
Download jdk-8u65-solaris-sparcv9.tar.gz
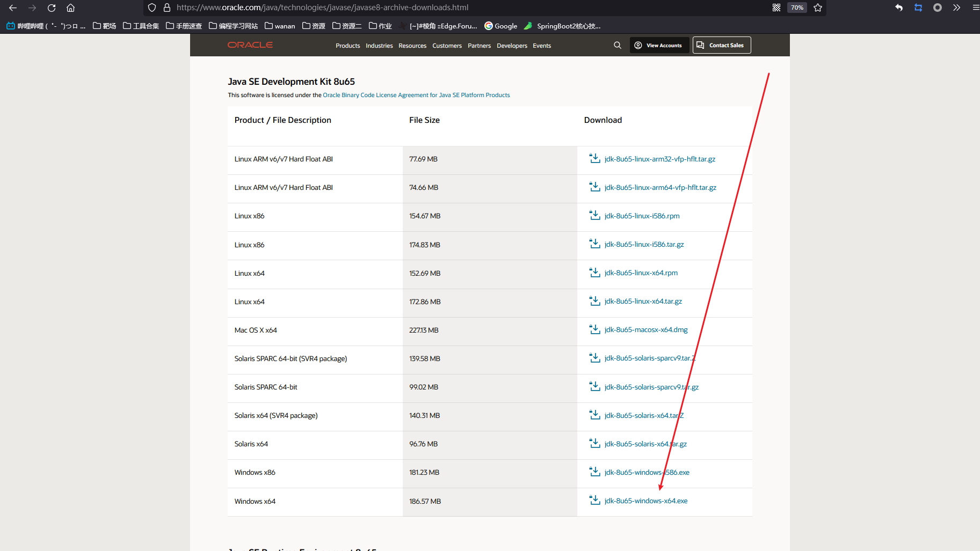click(x=651, y=387)
